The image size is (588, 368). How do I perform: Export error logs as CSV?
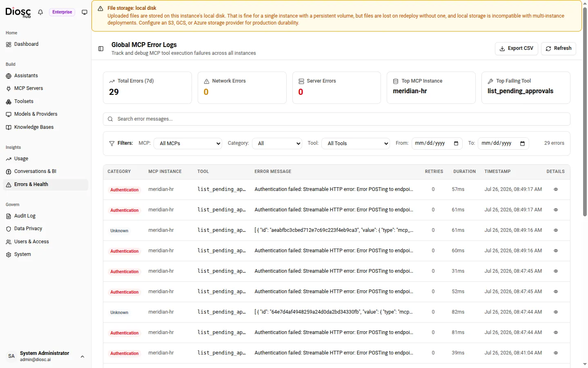(x=517, y=48)
